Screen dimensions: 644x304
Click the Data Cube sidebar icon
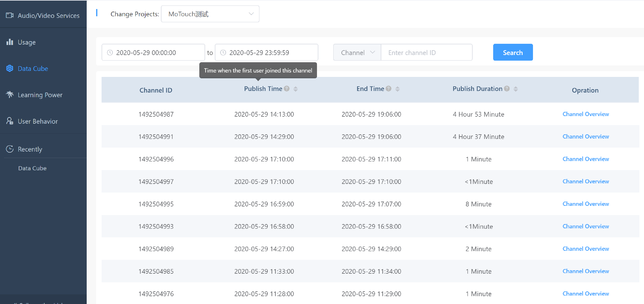(x=9, y=68)
